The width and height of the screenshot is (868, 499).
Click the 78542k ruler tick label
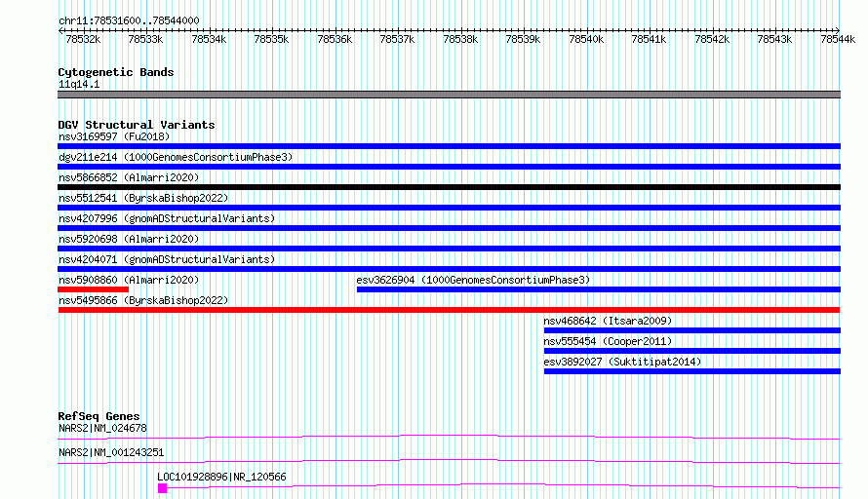pos(712,39)
